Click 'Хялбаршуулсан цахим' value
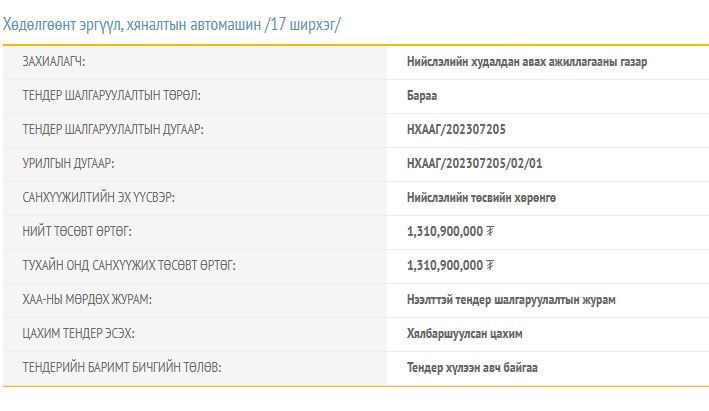709x411 pixels. click(x=464, y=333)
